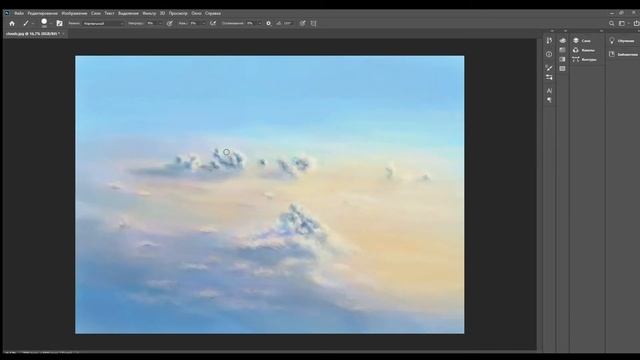Open the Patterns panel icon
The image size is (640, 360).
562,69
